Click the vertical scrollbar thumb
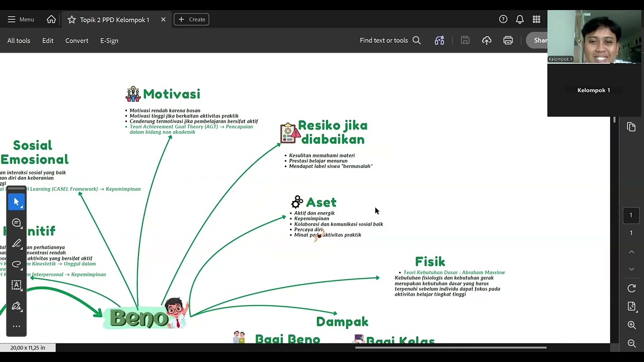644x362 pixels. tap(614, 120)
